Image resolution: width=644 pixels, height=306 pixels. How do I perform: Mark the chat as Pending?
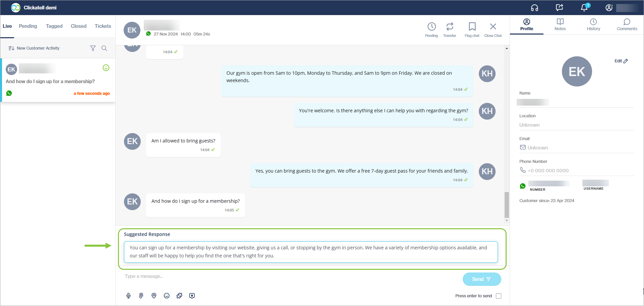431,29
